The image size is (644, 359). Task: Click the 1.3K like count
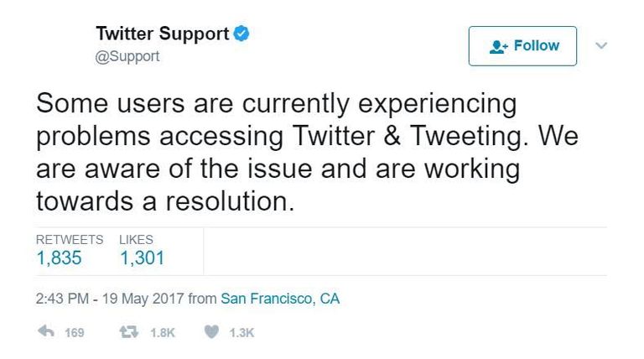coord(241,333)
